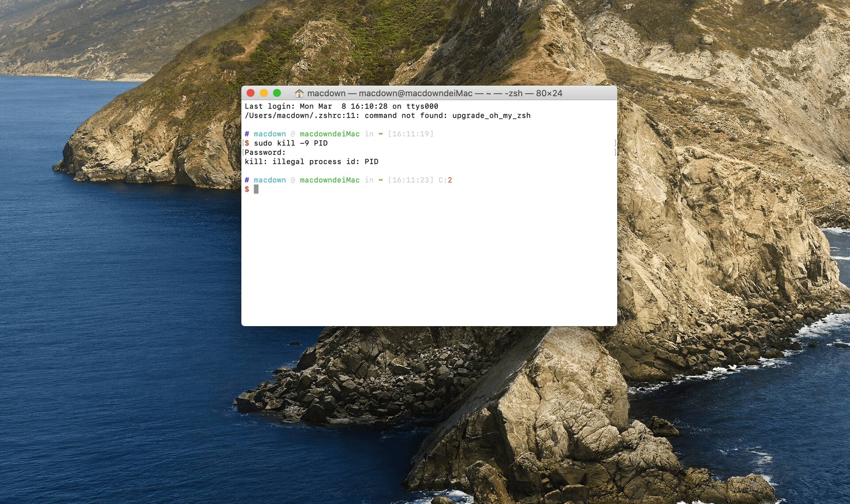The width and height of the screenshot is (850, 504).
Task: Click the 'sudo kill -9 PID' command
Action: [290, 143]
